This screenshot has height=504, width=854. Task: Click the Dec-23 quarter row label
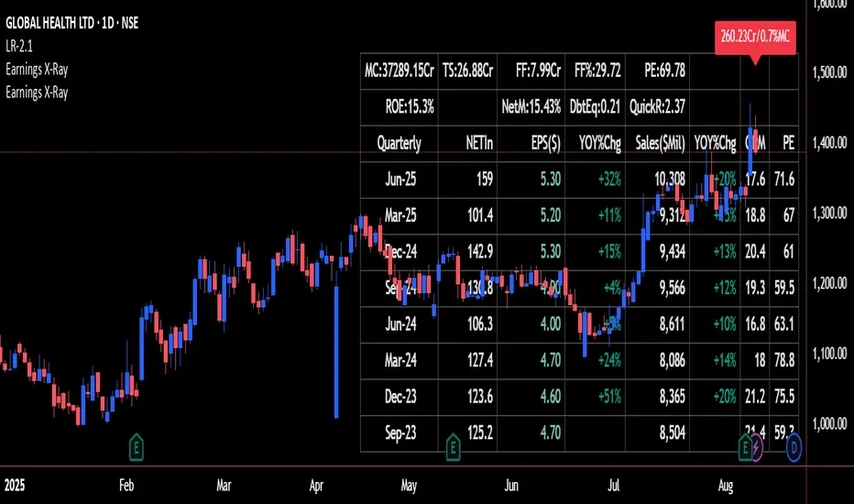click(x=400, y=397)
